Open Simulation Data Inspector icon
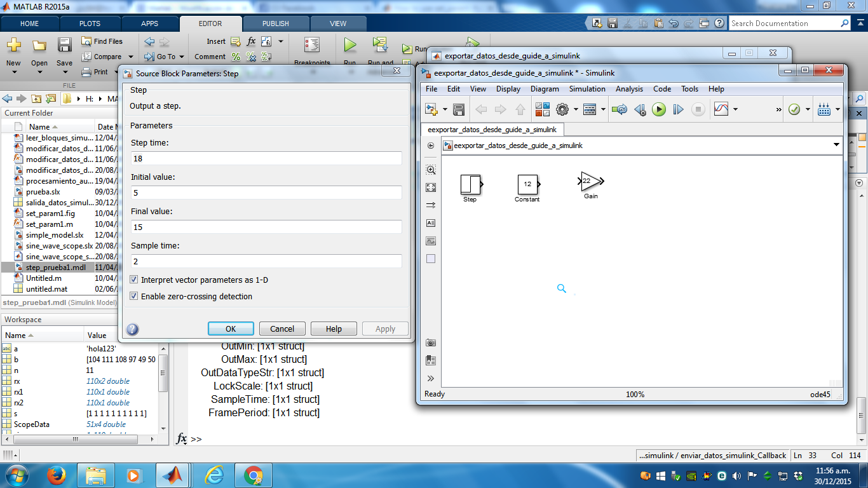This screenshot has height=488, width=868. click(721, 109)
